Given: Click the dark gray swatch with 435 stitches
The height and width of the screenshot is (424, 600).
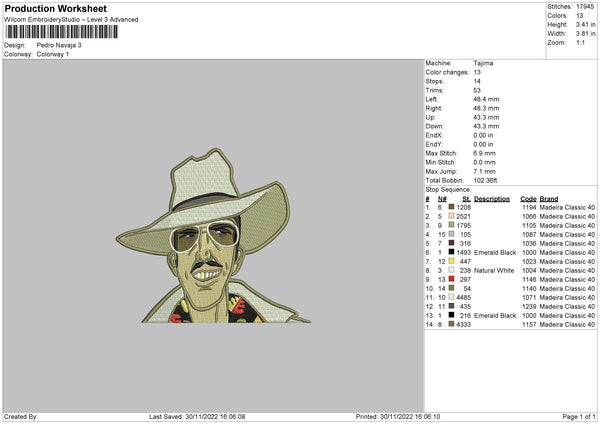Looking at the screenshot, I should click(x=451, y=306).
